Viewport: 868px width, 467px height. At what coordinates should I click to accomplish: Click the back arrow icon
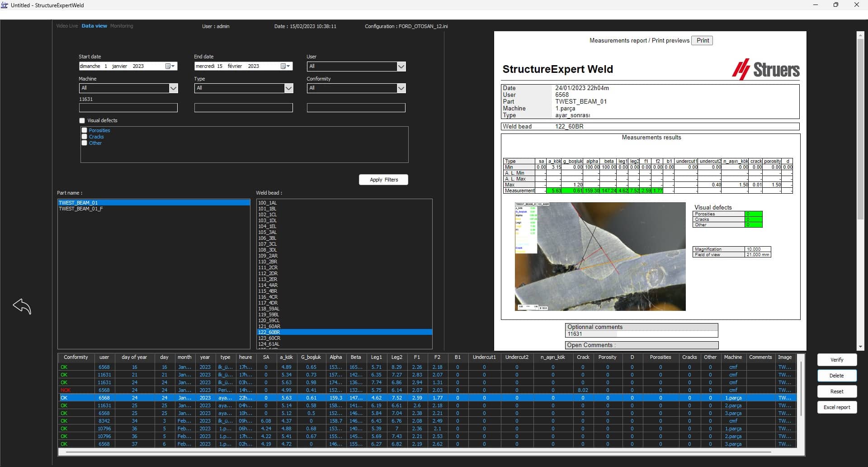point(22,306)
